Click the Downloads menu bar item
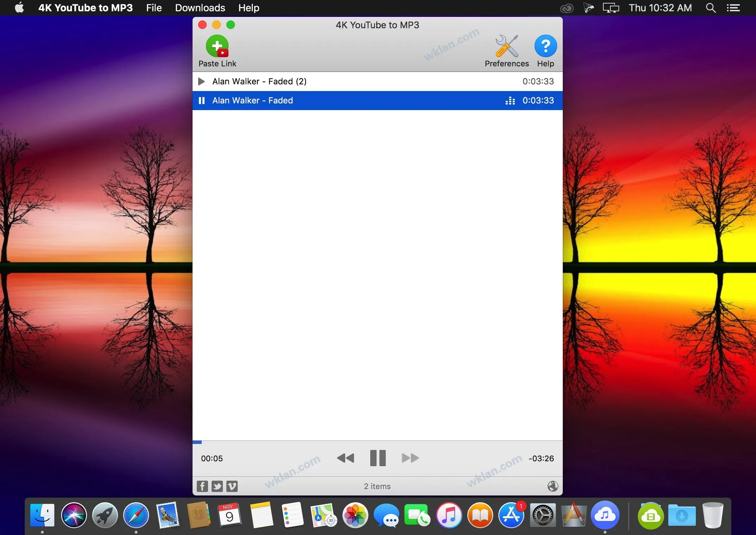Image resolution: width=756 pixels, height=535 pixels. pyautogui.click(x=200, y=7)
